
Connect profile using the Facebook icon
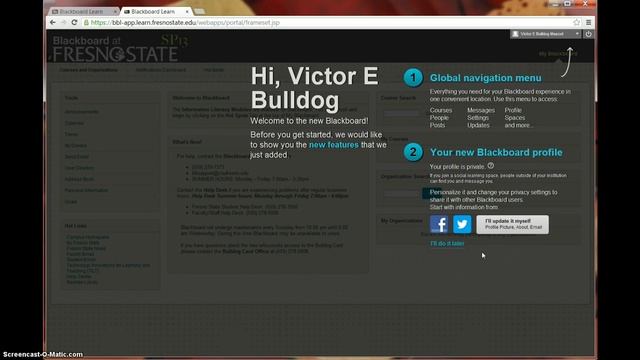click(439, 224)
